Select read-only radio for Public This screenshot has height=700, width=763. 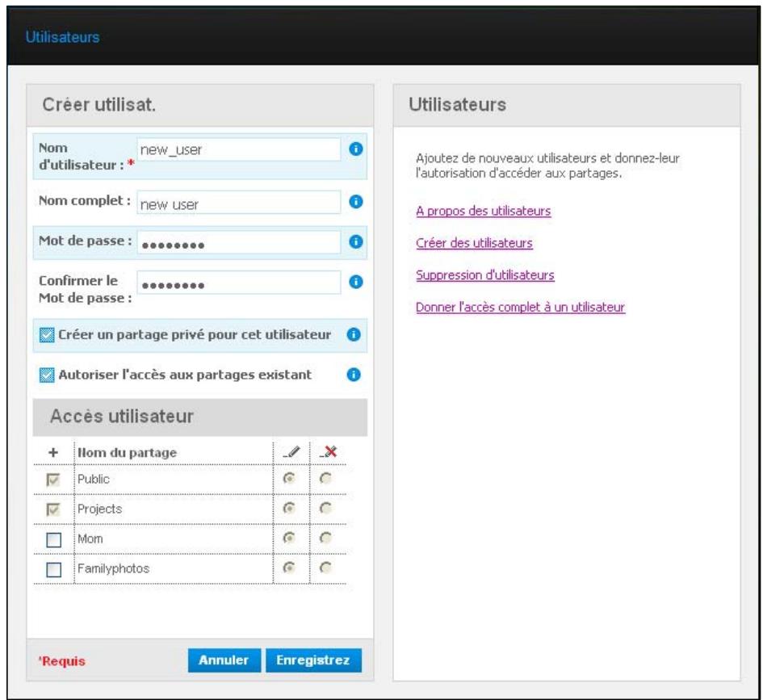pyautogui.click(x=325, y=478)
